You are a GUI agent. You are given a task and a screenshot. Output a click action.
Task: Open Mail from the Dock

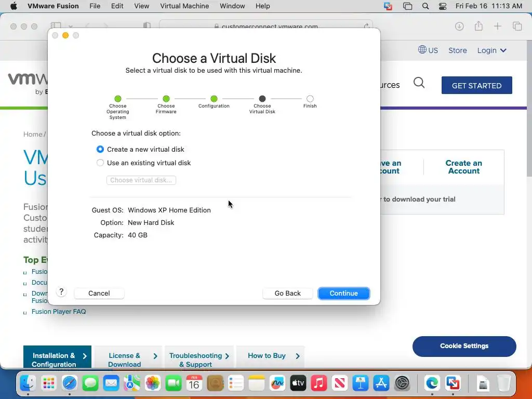(111, 383)
